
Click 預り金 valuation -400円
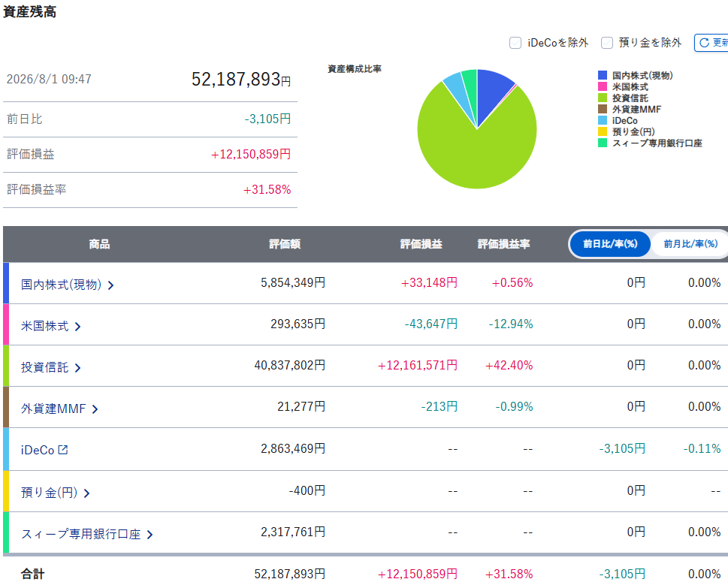pyautogui.click(x=307, y=490)
